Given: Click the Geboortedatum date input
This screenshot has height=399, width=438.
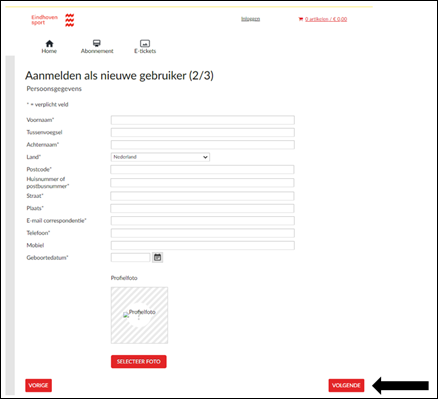Looking at the screenshot, I should point(131,257).
